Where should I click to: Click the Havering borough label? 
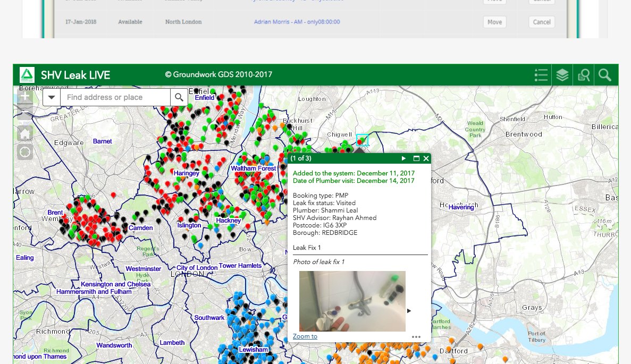click(461, 207)
